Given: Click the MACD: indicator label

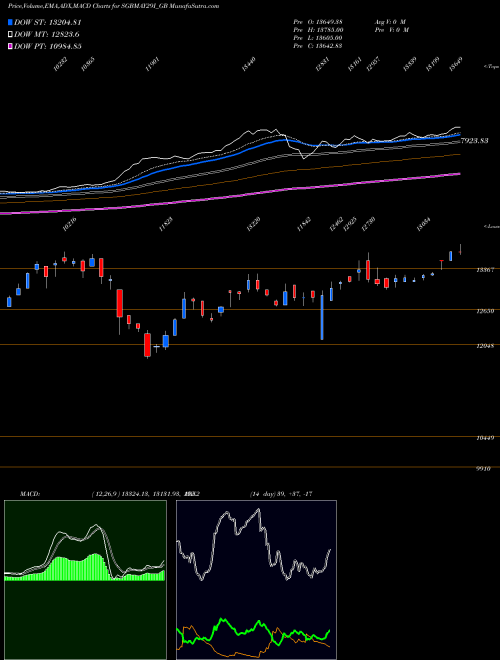Looking at the screenshot, I should point(29,494).
